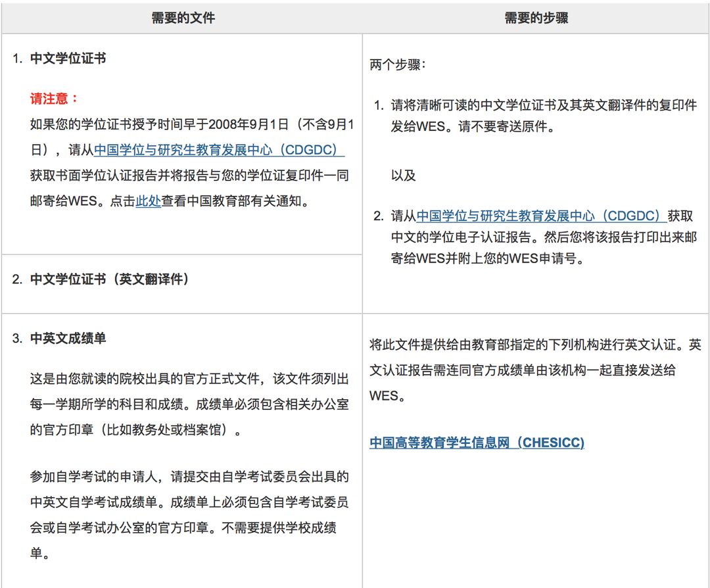Open the CDGDC link in step 2 of 需要的步骤
Image resolution: width=710 pixels, height=588 pixels.
[542, 216]
